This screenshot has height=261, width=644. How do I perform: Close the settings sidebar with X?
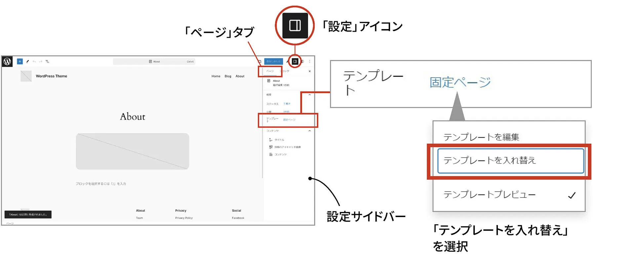(310, 71)
